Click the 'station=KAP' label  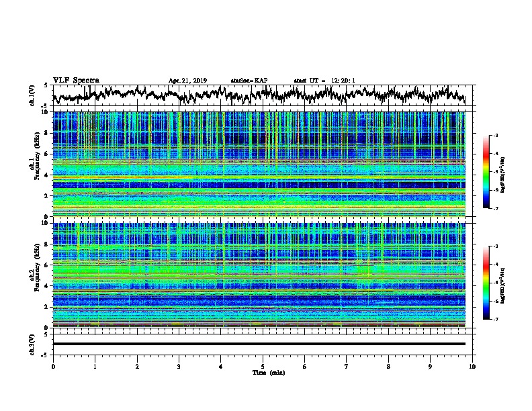click(249, 81)
